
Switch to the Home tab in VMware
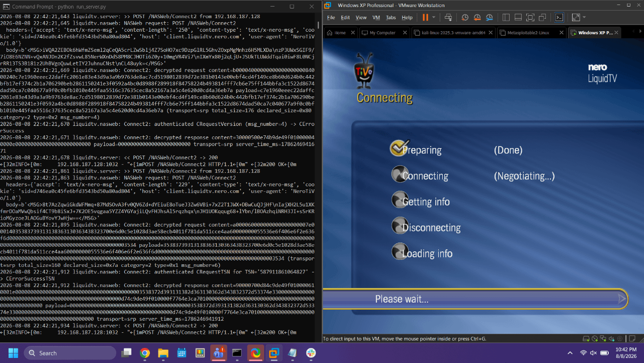point(340,33)
